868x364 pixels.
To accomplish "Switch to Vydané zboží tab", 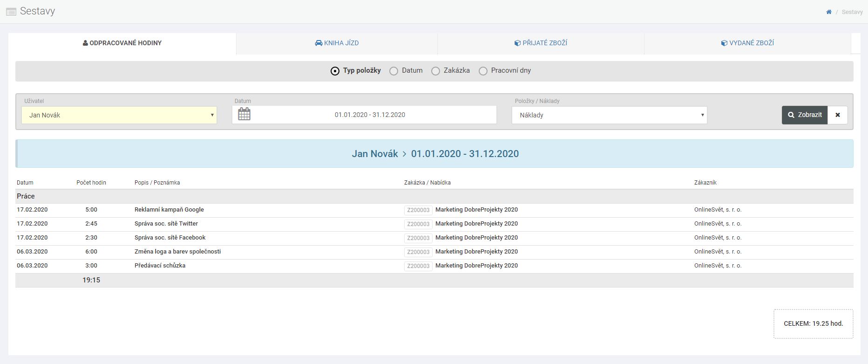I will [747, 43].
